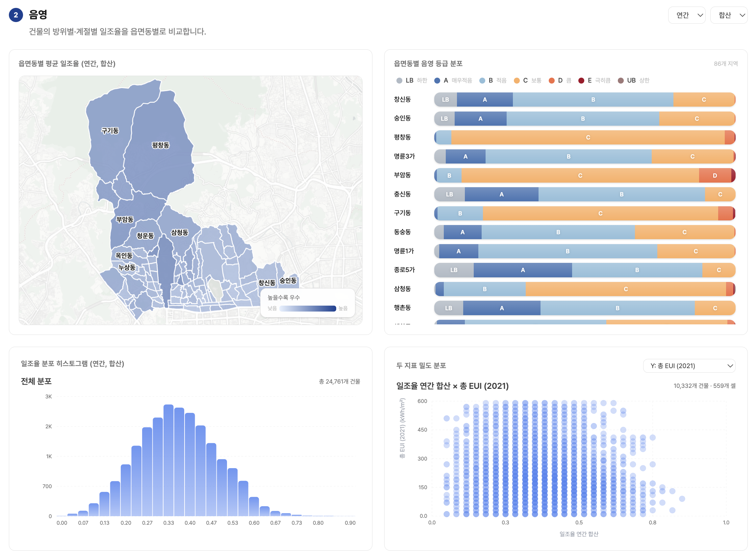This screenshot has width=756, height=554.
Task: Click the 명륜3가 row label
Action: click(x=404, y=156)
